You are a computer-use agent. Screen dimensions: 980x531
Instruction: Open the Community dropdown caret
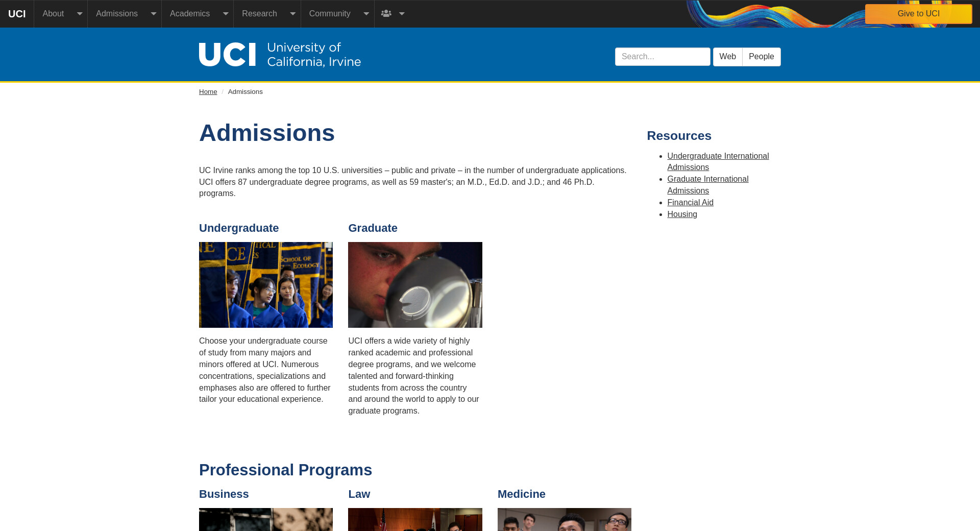tap(366, 14)
